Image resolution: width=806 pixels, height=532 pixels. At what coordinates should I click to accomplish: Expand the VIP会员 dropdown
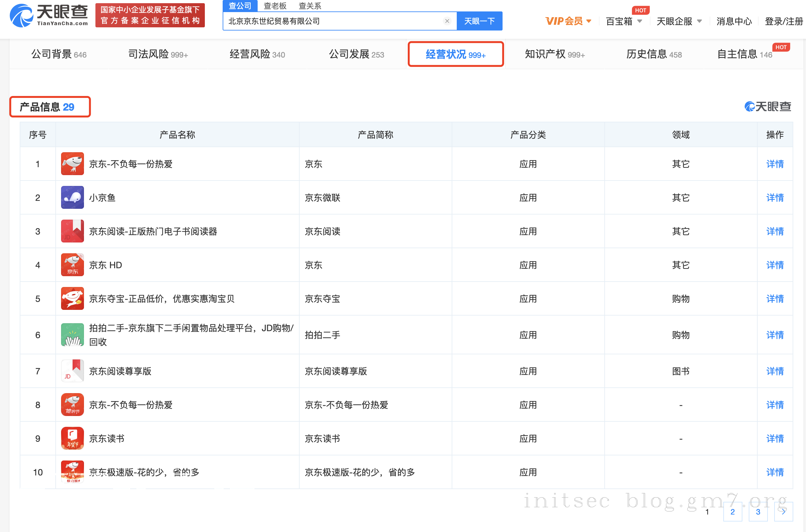point(569,21)
